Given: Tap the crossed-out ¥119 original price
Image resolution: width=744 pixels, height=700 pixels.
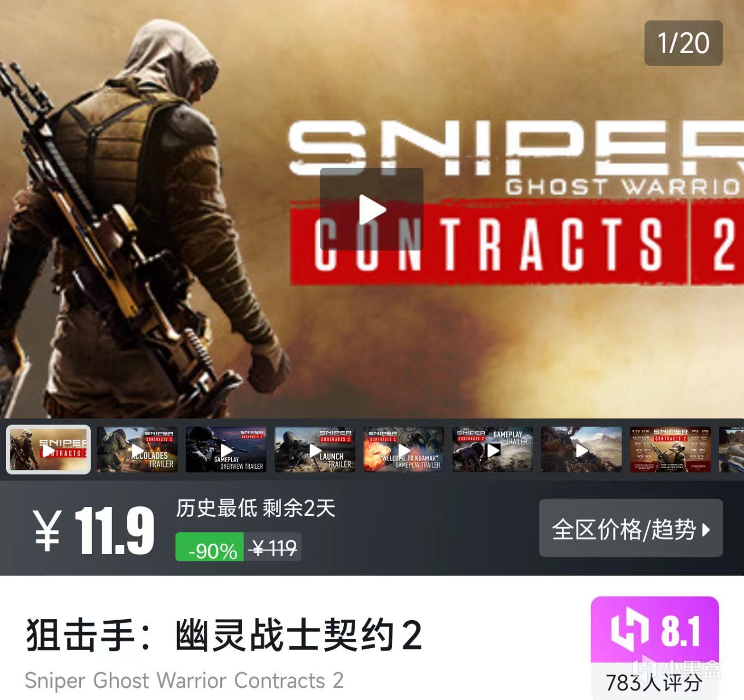Looking at the screenshot, I should [273, 547].
